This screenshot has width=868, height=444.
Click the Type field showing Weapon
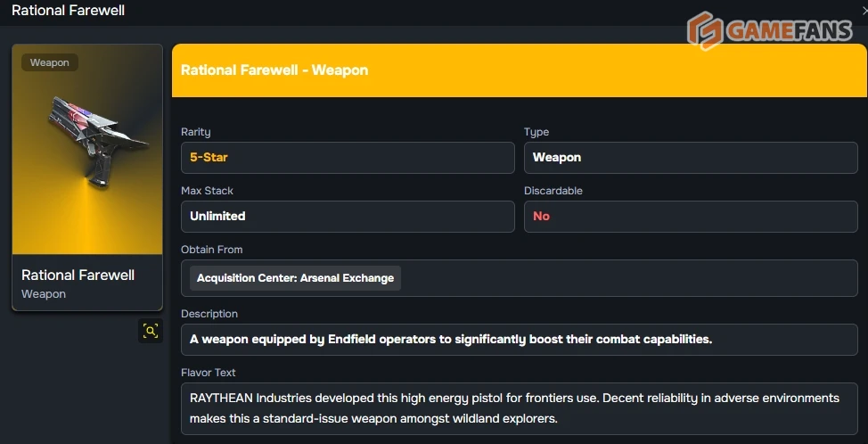pos(690,157)
